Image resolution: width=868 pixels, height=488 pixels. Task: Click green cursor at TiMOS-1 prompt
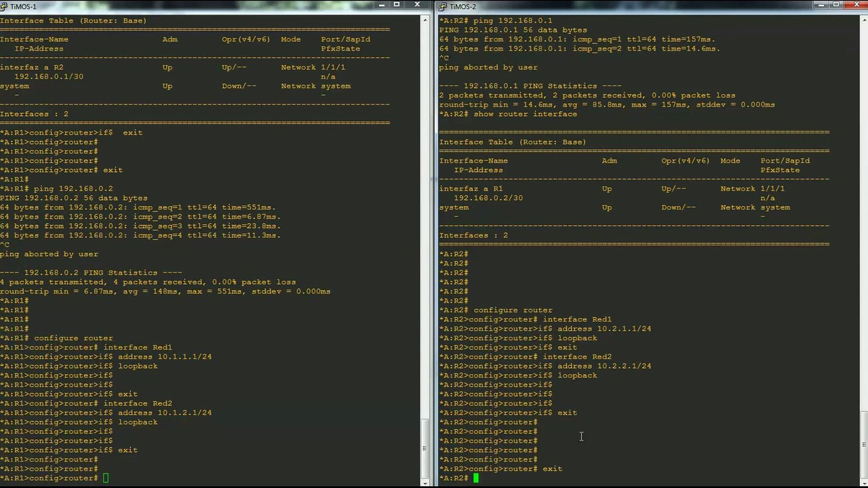coord(106,479)
